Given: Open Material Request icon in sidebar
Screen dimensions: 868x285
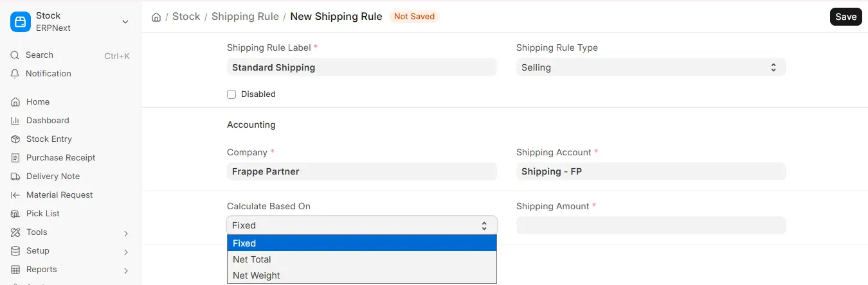Looking at the screenshot, I should 15,195.
